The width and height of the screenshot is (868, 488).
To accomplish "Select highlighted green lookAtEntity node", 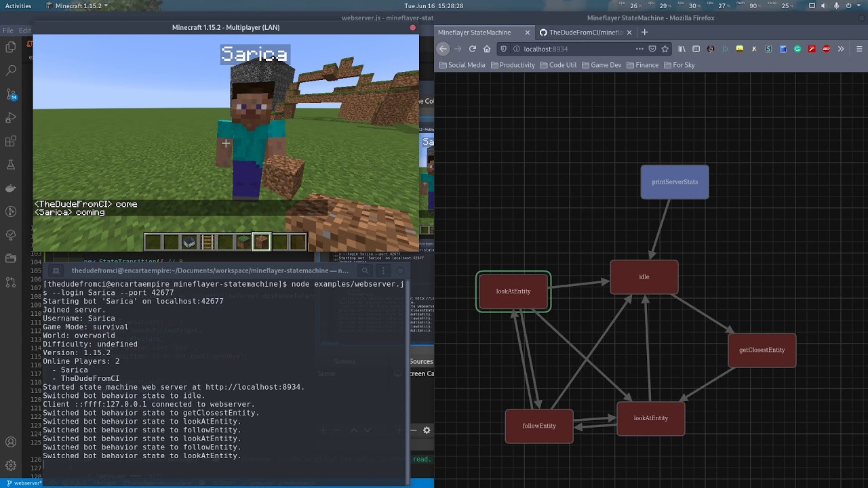I will coord(513,291).
